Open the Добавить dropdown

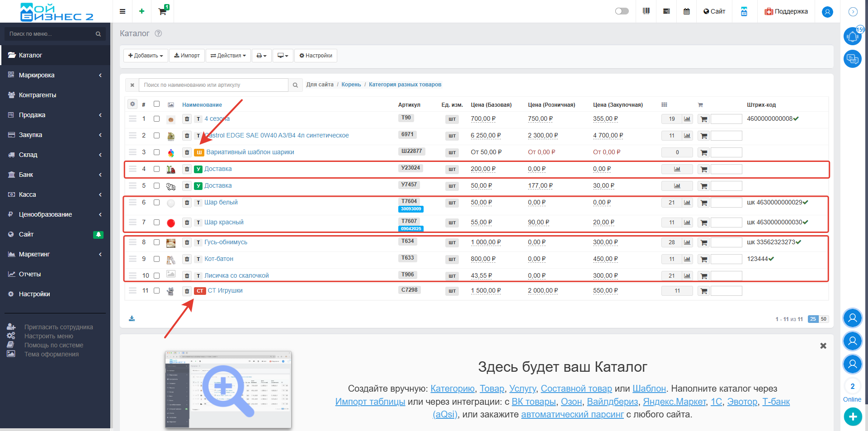point(145,56)
